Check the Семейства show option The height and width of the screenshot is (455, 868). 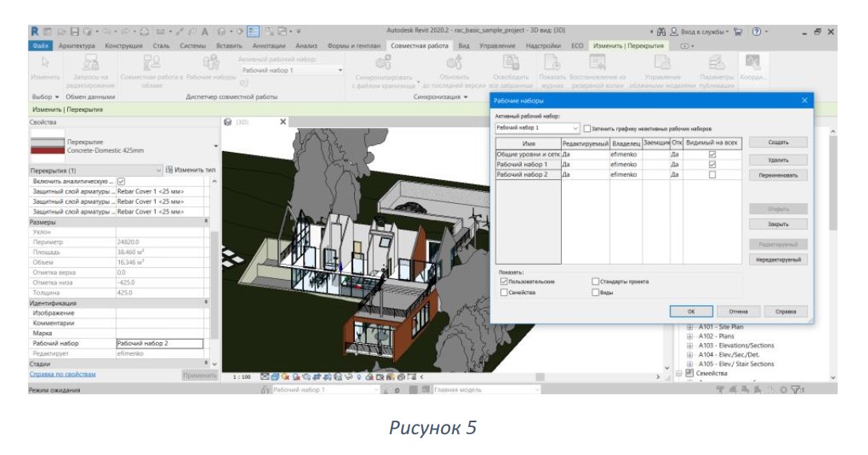(x=504, y=292)
